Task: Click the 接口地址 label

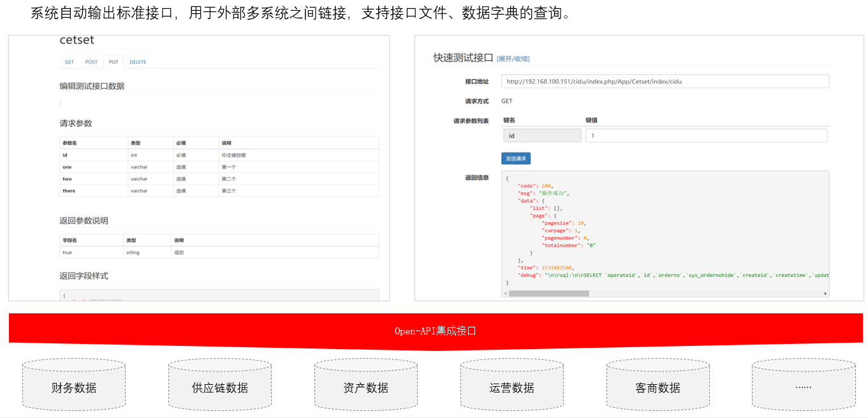Action: [477, 81]
